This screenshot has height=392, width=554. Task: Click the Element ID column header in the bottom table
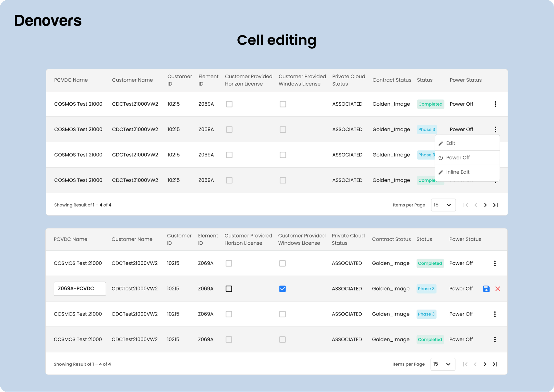(x=208, y=239)
